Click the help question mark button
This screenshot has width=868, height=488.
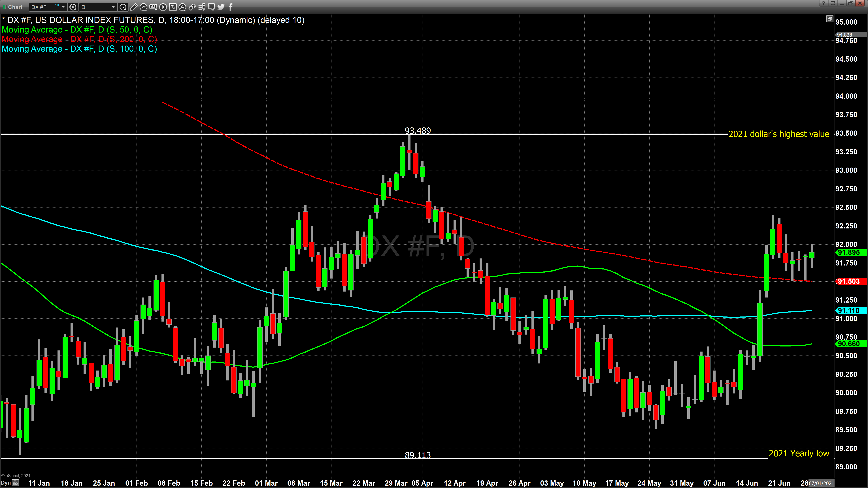pos(823,3)
